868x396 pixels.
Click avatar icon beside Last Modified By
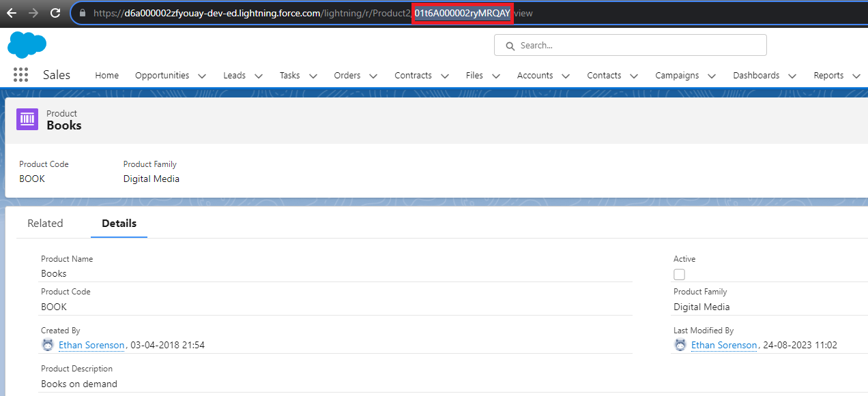tap(680, 345)
